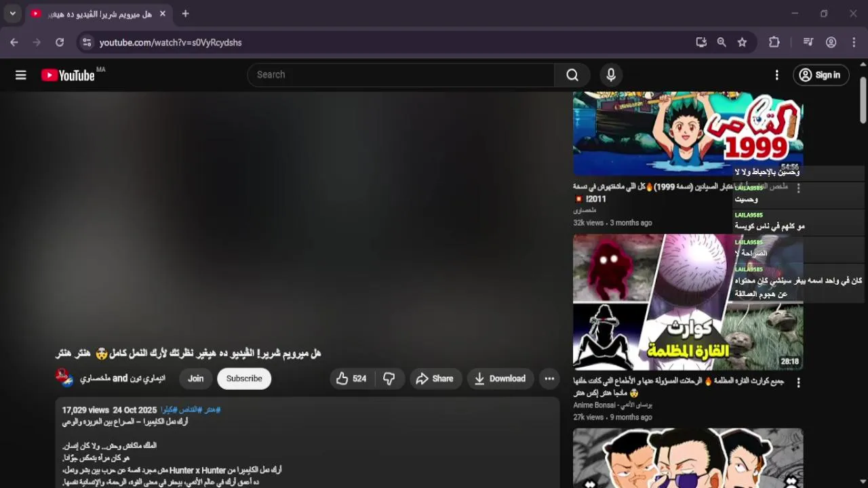The image size is (868, 488).
Task: Click '32k views • 3 months ago' text
Action: click(x=612, y=223)
